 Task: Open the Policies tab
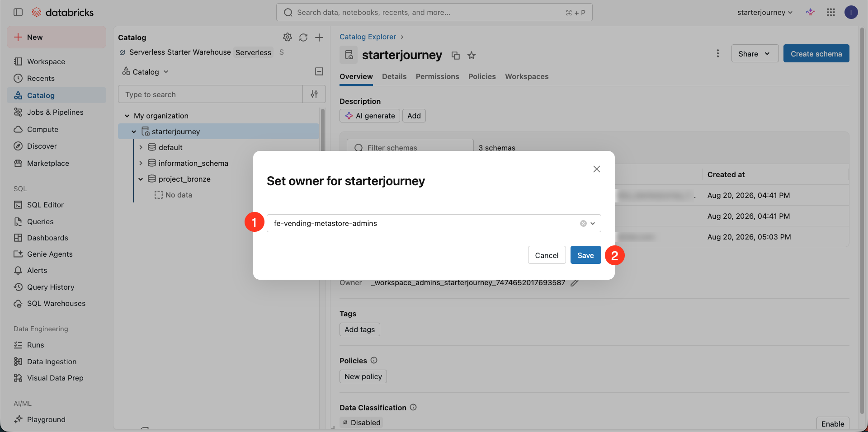[482, 76]
